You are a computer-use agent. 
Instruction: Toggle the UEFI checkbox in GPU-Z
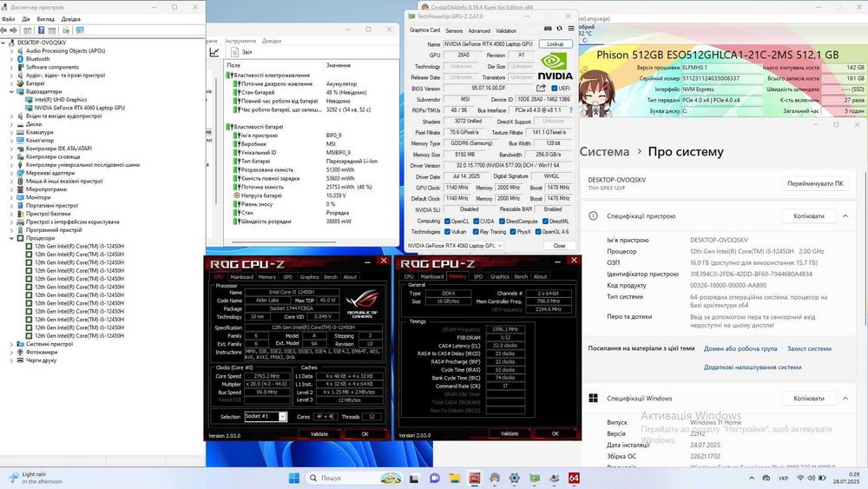click(554, 89)
